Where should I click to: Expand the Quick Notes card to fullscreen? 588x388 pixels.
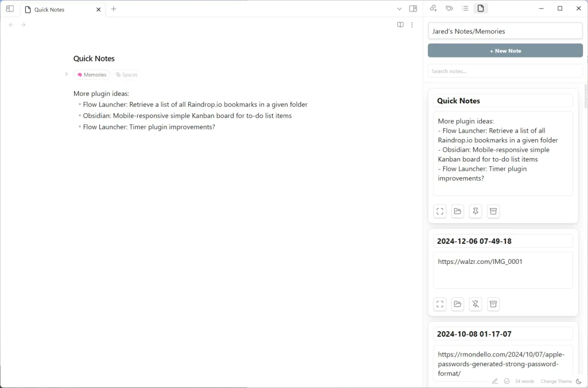coord(440,212)
